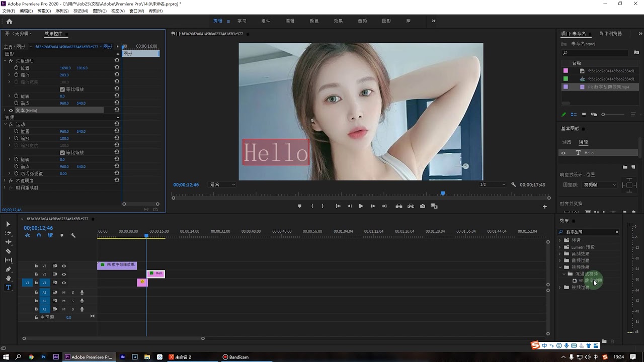This screenshot has height=362, width=644.
Task: Mark In point in Program monitor
Action: (x=312, y=206)
